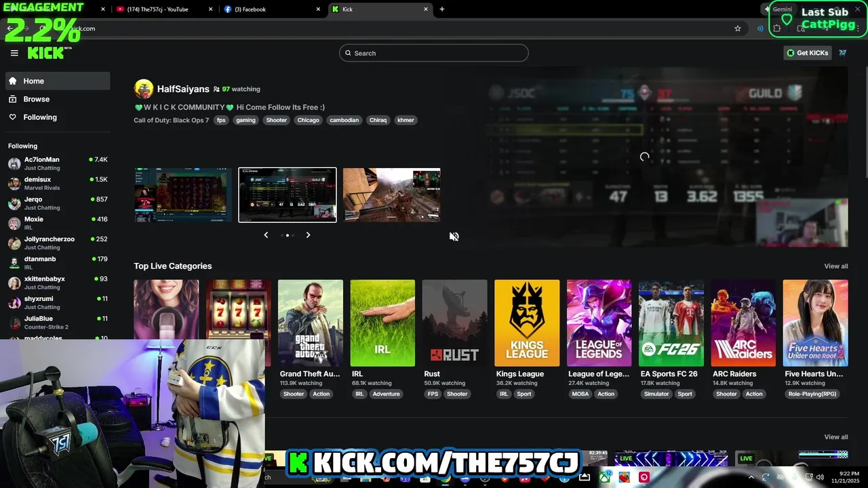Select the Kick browser tab

point(380,9)
